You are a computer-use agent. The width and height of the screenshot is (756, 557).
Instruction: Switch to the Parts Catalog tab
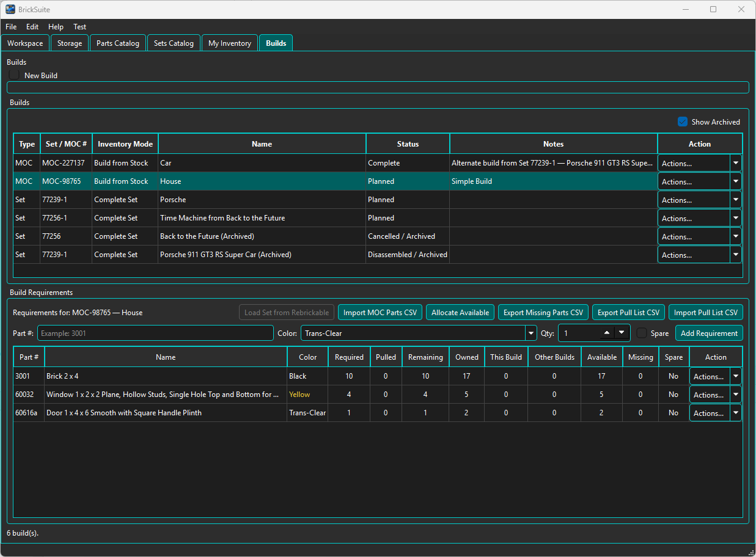click(x=118, y=43)
